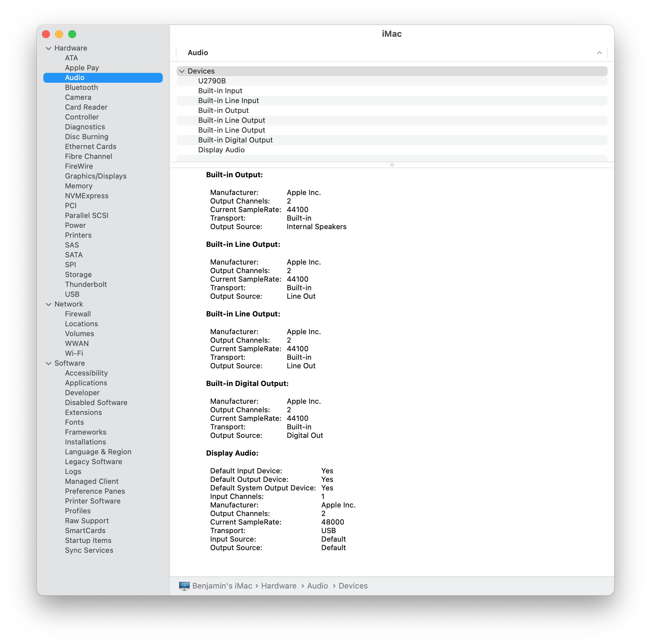
Task: Select Graphics/Displays from Hardware sidebar
Action: pyautogui.click(x=96, y=176)
